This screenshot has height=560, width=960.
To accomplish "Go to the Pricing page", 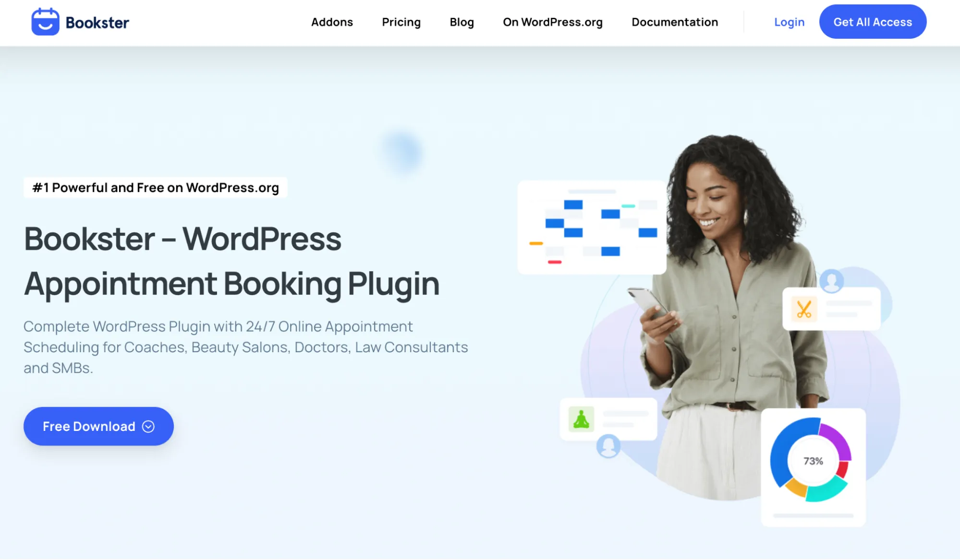I will [x=401, y=22].
